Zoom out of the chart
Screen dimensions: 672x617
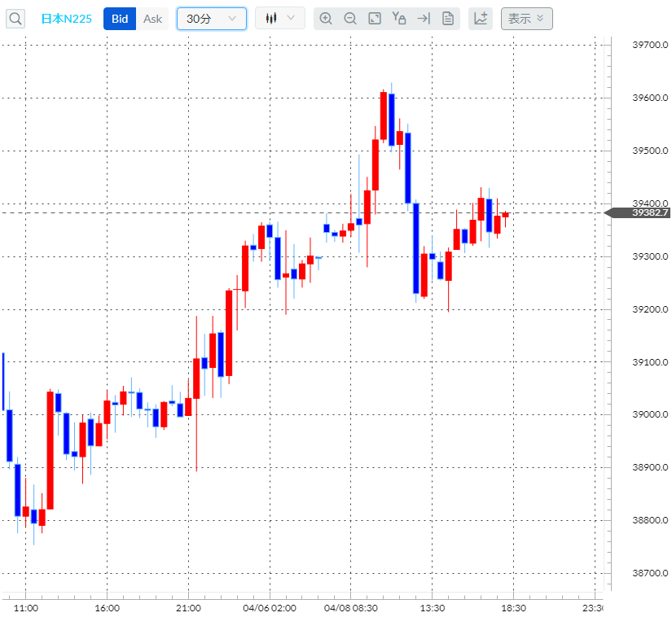350,18
